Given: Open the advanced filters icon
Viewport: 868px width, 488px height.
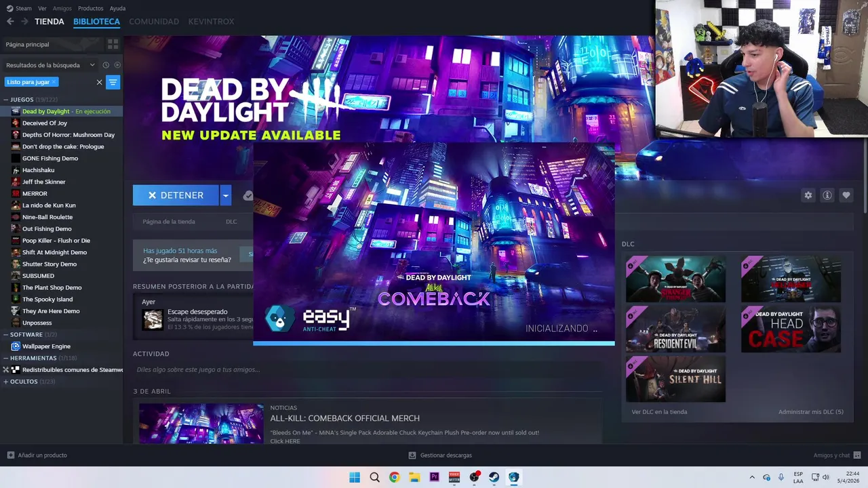Looking at the screenshot, I should (113, 82).
